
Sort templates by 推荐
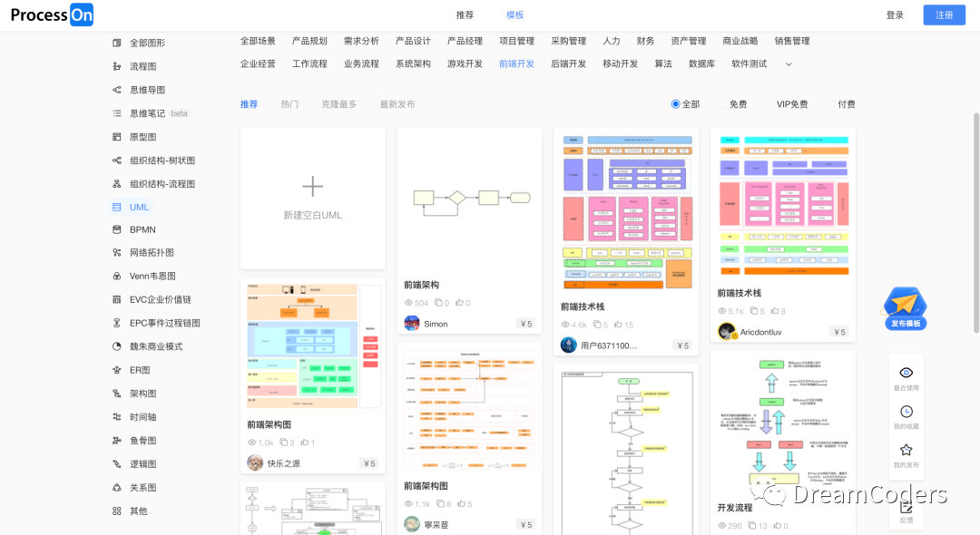[249, 104]
